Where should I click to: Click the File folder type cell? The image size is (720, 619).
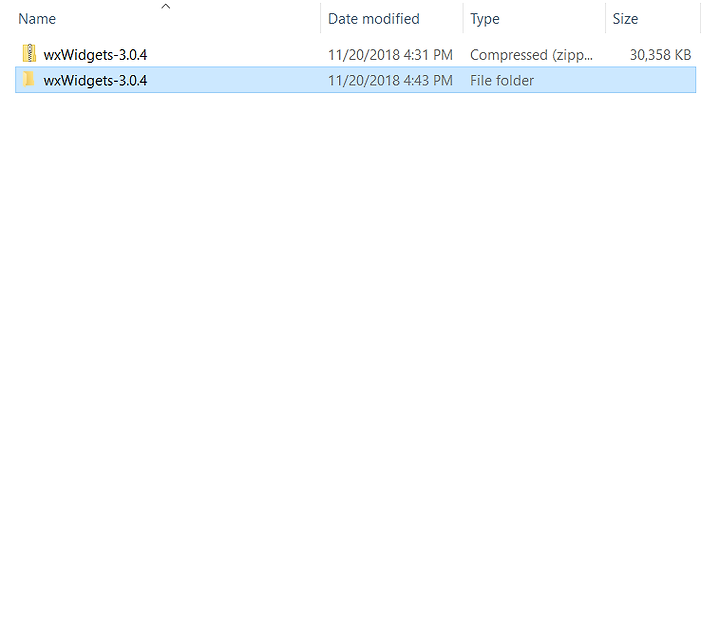502,80
